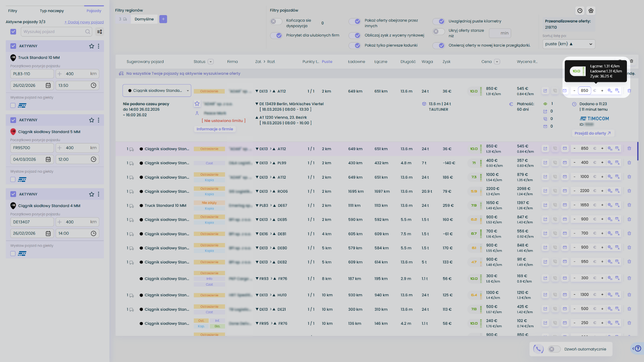
Task: Select the Filtry tab
Action: [x=13, y=11]
